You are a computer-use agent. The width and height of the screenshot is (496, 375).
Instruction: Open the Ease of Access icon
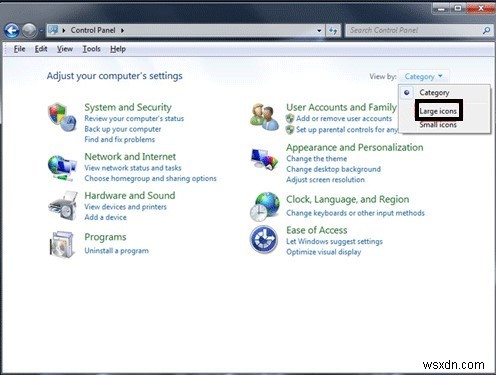(x=264, y=239)
